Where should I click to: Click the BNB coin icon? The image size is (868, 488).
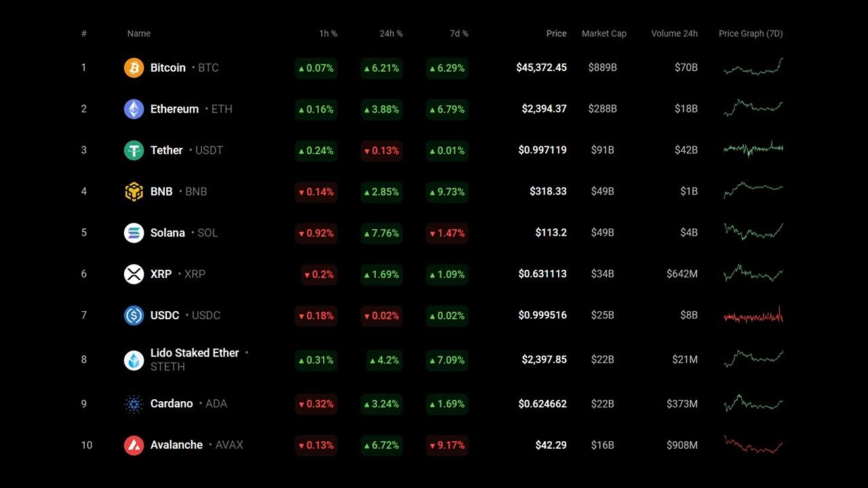tap(134, 192)
